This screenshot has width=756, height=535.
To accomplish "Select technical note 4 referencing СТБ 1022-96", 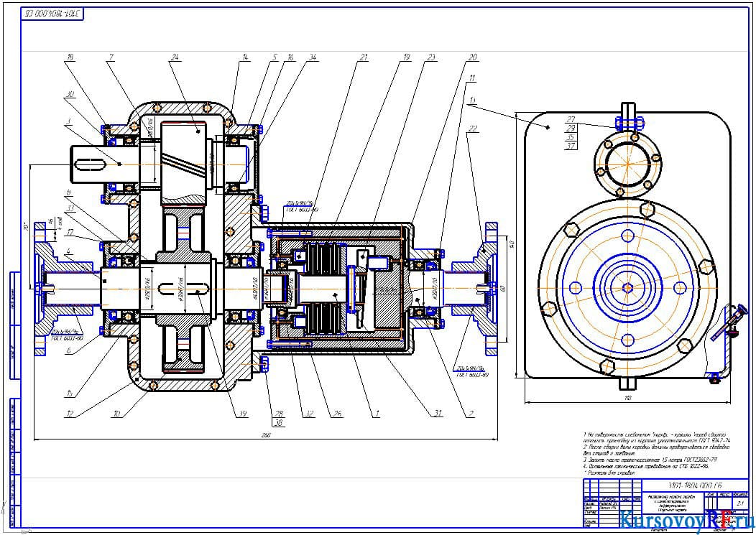I will (x=645, y=467).
